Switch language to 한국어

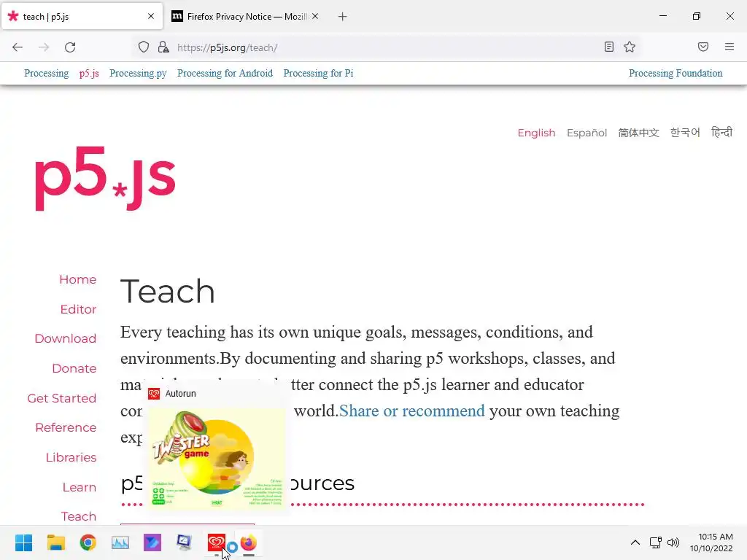(x=685, y=133)
